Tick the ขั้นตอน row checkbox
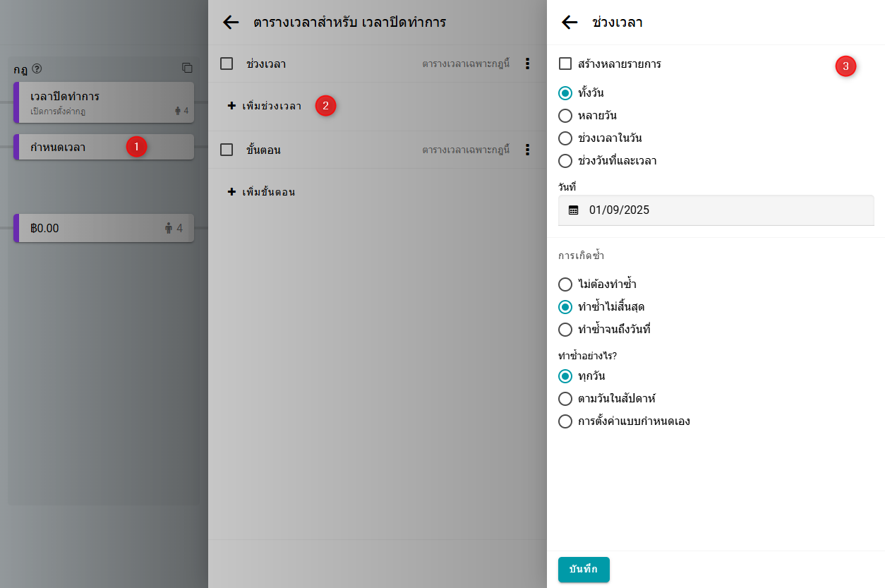885x588 pixels. point(227,150)
